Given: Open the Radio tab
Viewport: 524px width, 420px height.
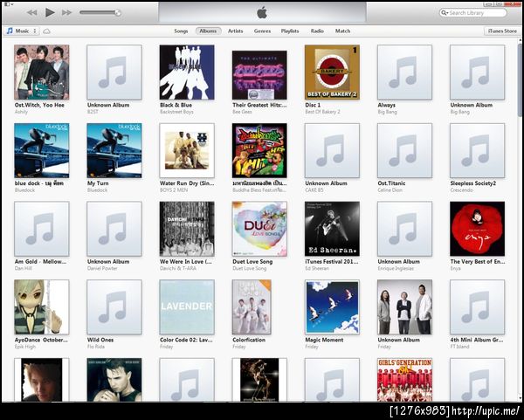Looking at the screenshot, I should pyautogui.click(x=317, y=31).
